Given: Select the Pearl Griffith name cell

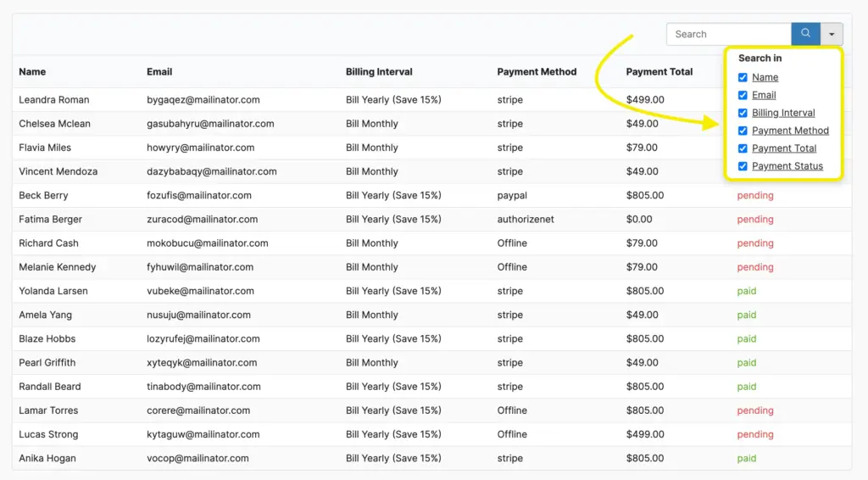Looking at the screenshot, I should tap(47, 363).
